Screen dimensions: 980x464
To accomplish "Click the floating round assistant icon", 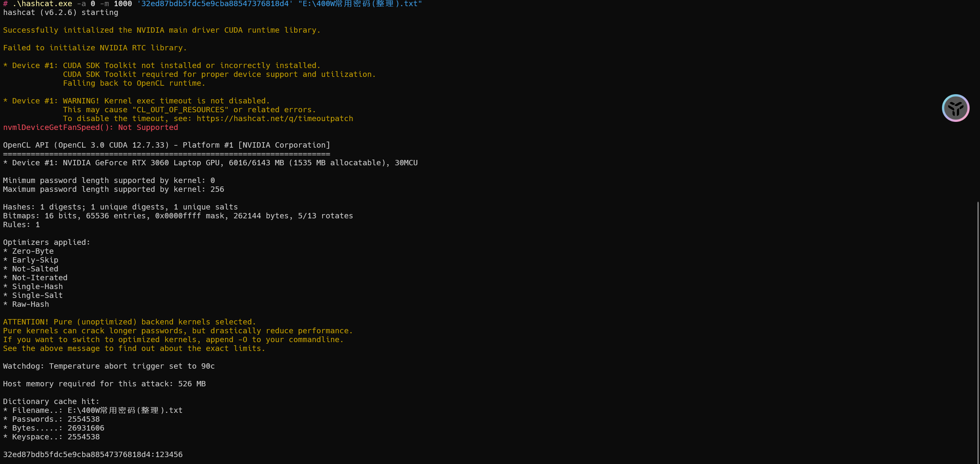I will coord(955,108).
